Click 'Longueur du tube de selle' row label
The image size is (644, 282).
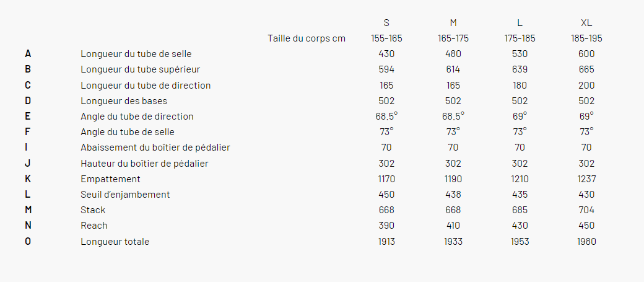coord(136,54)
